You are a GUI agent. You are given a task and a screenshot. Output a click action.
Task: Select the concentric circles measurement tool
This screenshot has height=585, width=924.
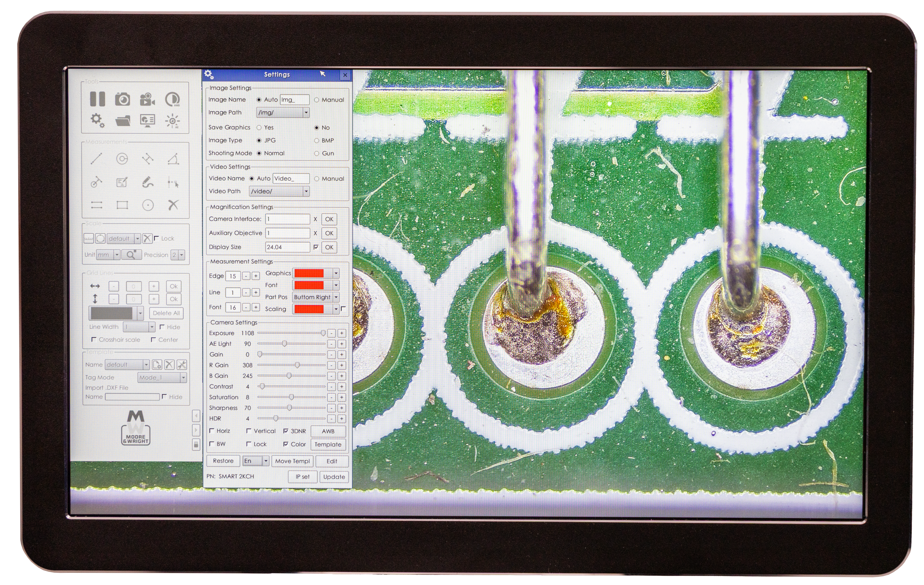click(x=122, y=159)
